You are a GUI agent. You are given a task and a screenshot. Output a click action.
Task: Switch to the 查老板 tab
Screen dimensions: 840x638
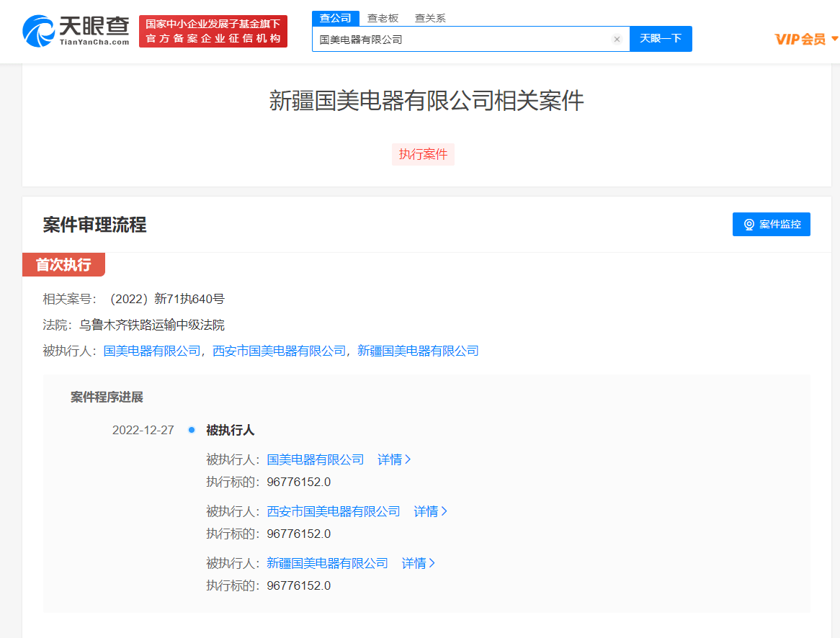tap(383, 18)
